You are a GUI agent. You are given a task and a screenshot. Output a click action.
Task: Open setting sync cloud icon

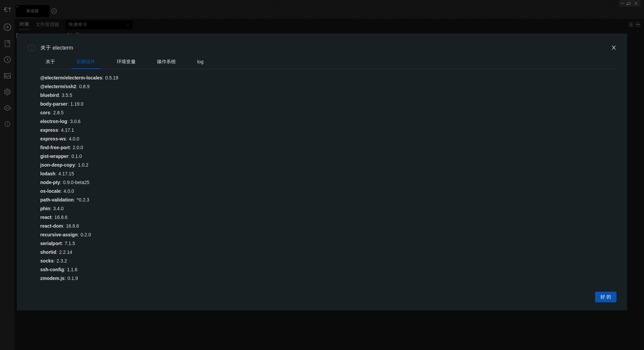pos(7,108)
